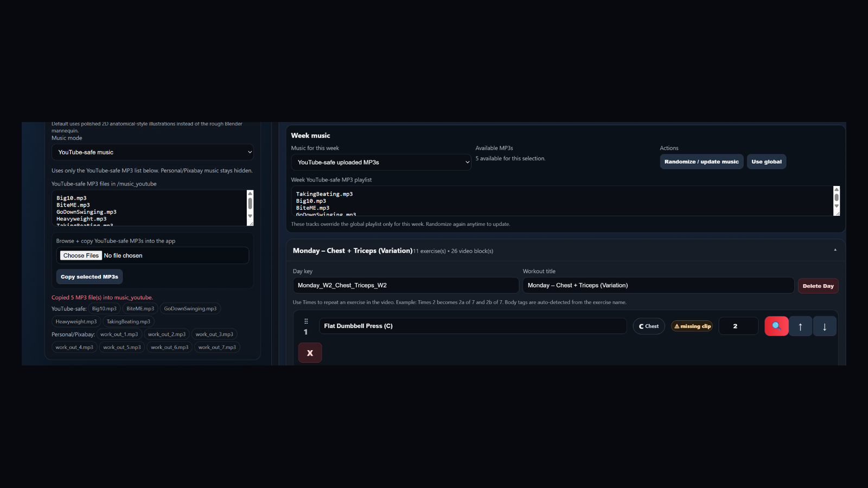Image resolution: width=868 pixels, height=488 pixels.
Task: Click the Delete Day button
Action: (818, 286)
